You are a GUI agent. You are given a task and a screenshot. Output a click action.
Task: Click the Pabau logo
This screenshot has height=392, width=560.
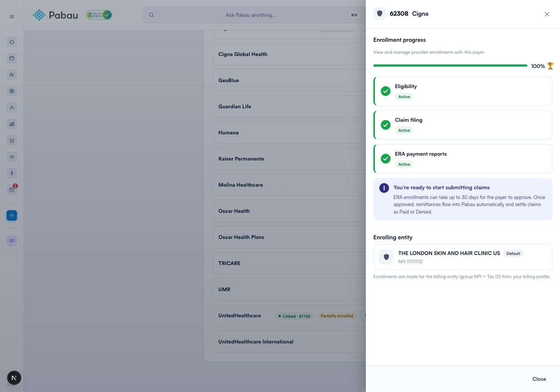[55, 15]
